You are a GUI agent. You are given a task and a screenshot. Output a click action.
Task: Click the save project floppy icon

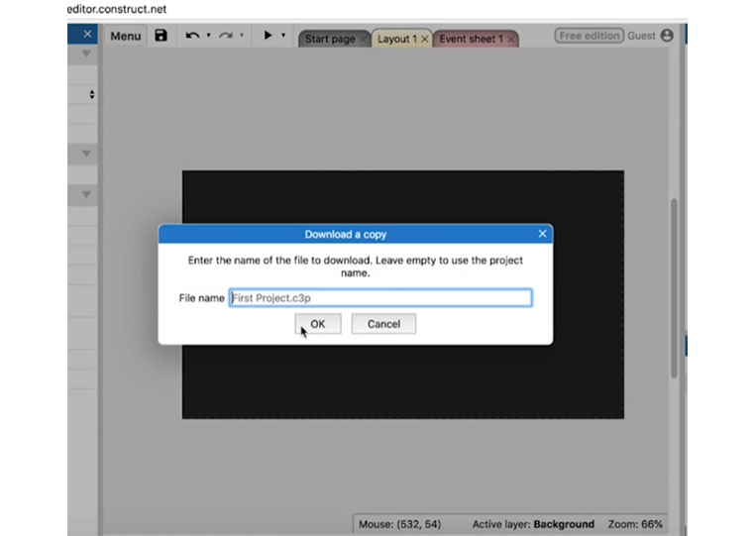161,36
